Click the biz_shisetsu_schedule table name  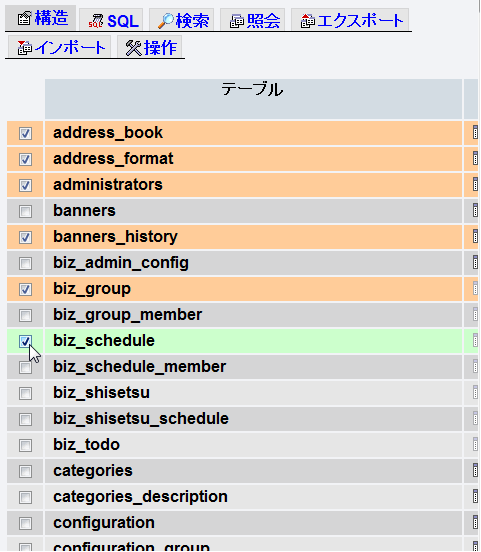coord(141,419)
